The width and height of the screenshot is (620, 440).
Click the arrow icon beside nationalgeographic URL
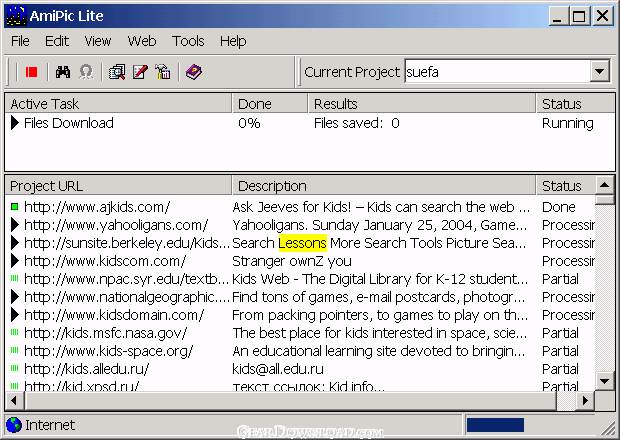pos(15,296)
